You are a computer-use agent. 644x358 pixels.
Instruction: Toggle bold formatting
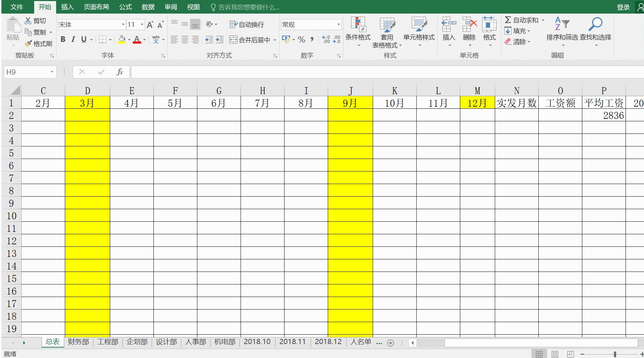[63, 39]
